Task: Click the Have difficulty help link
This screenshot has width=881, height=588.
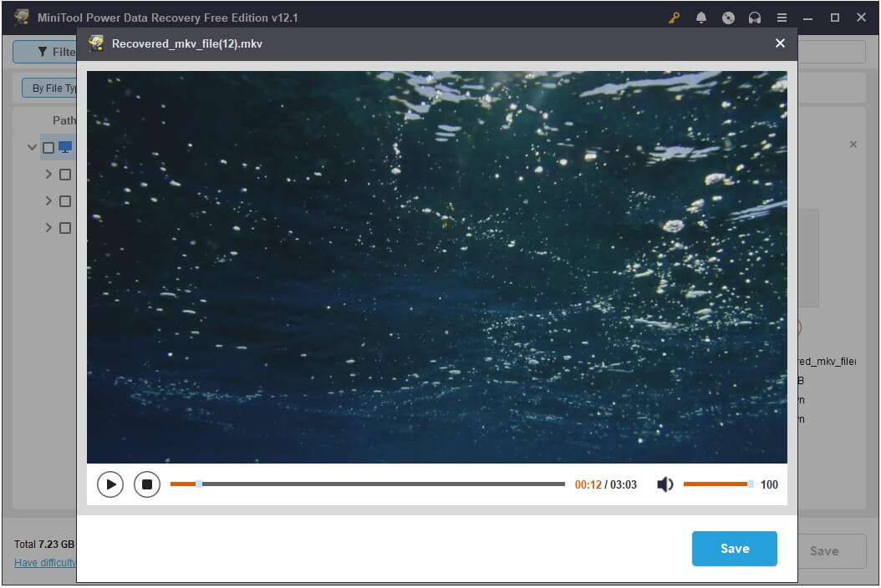Action: (x=45, y=563)
